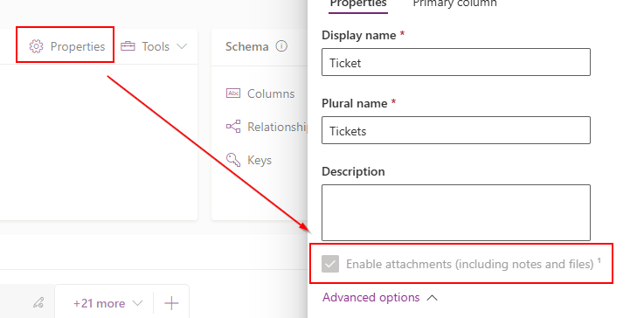Image resolution: width=644 pixels, height=318 pixels.
Task: Open the Relationships schema link
Action: point(277,127)
